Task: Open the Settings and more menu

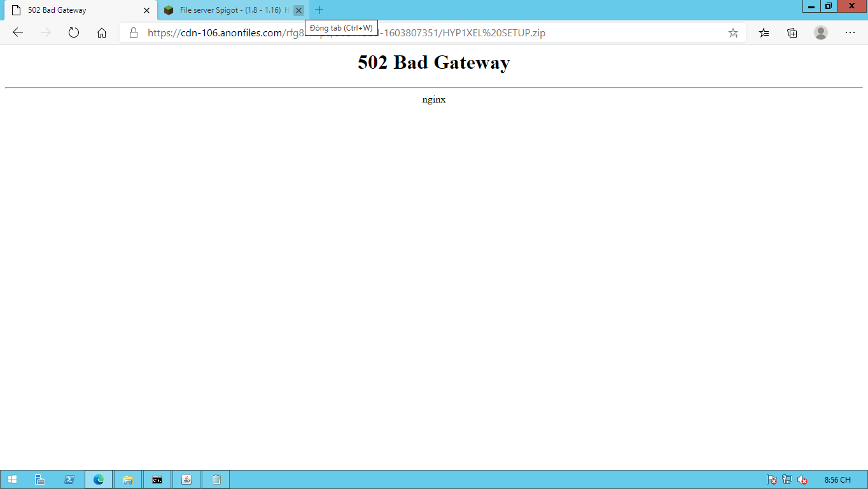Action: (x=850, y=32)
